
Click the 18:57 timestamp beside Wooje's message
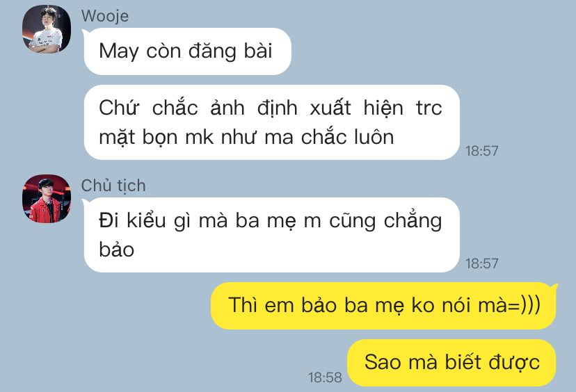point(481,151)
